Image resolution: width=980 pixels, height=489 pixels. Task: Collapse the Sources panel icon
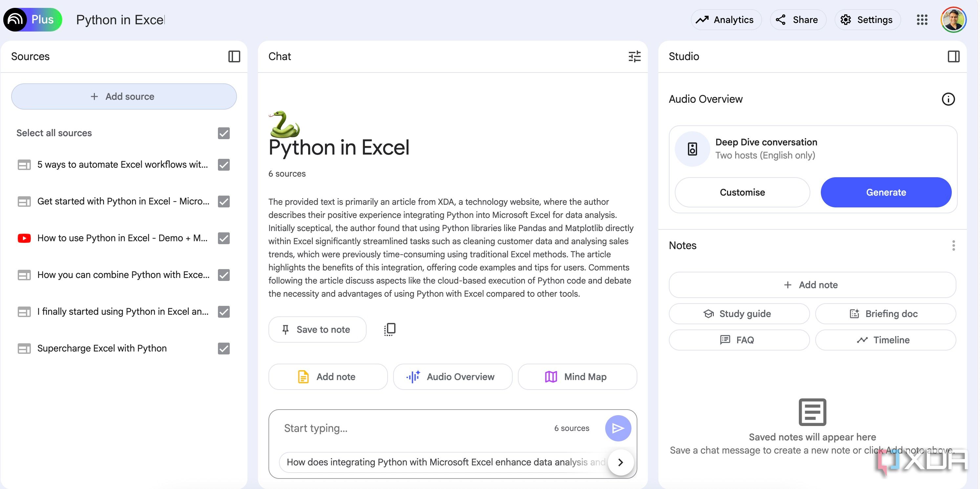(x=234, y=56)
